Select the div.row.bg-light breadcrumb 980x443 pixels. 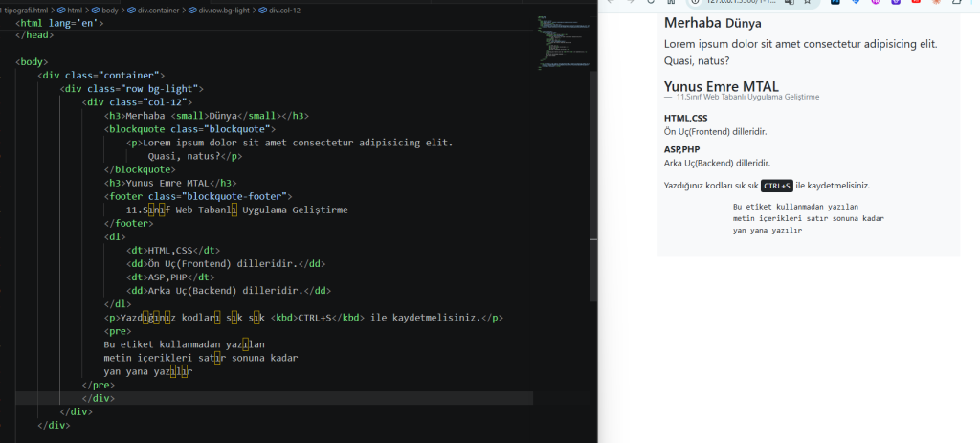pos(223,9)
